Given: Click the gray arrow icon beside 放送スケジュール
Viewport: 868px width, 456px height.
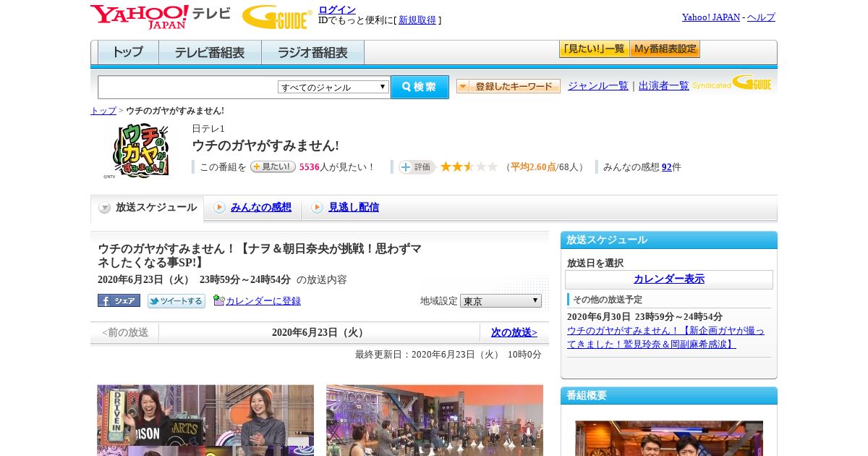Looking at the screenshot, I should pos(105,208).
